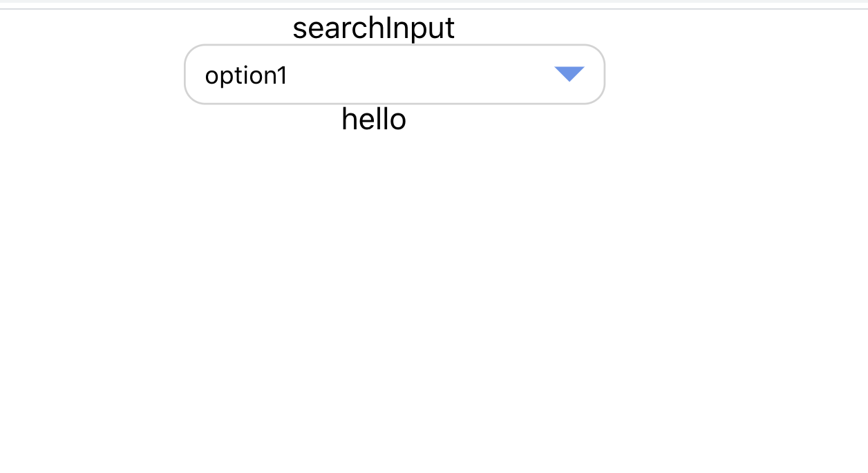Click the downward triangle beside option1
The image size is (868, 473).
pyautogui.click(x=569, y=74)
